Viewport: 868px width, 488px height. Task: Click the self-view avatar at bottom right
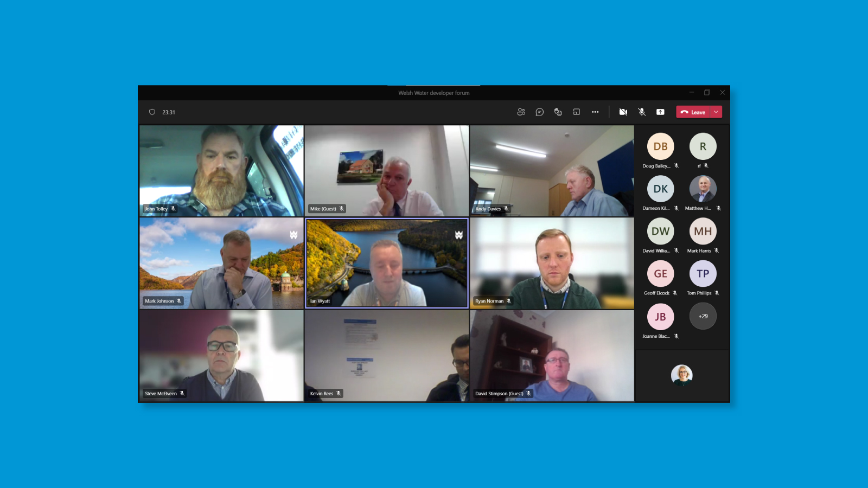tap(681, 375)
